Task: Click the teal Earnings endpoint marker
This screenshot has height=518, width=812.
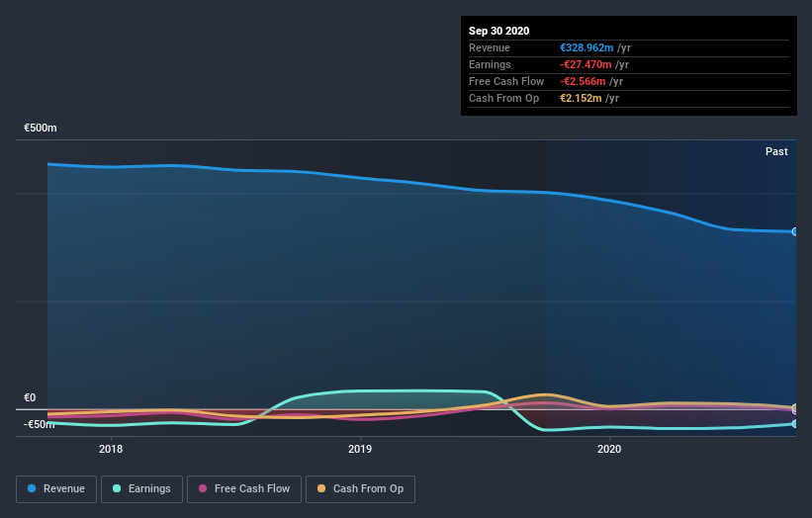Action: 795,424
